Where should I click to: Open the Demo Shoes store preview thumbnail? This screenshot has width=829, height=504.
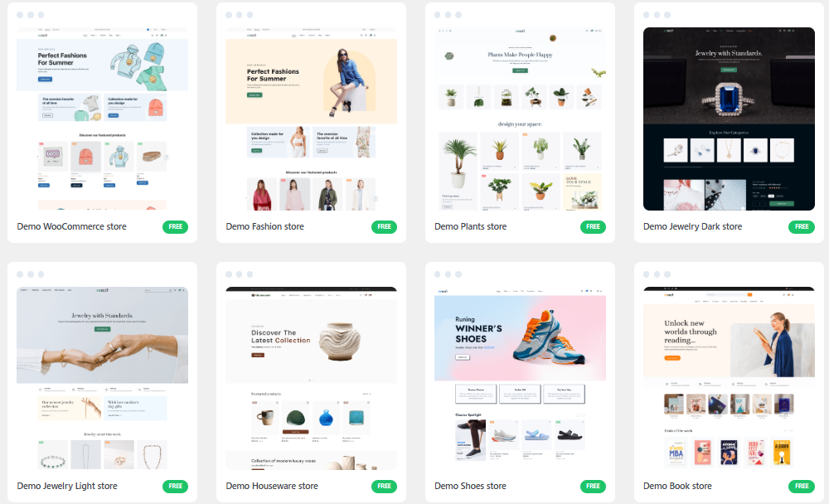point(520,378)
